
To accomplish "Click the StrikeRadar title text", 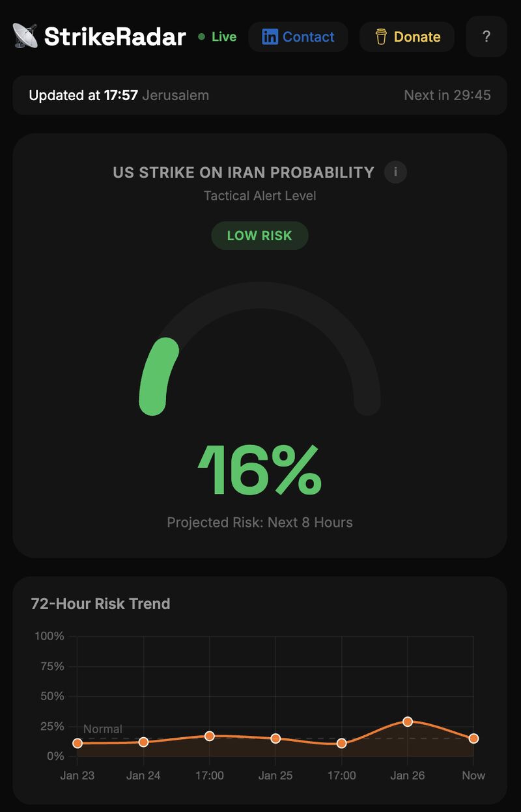I will (x=115, y=36).
